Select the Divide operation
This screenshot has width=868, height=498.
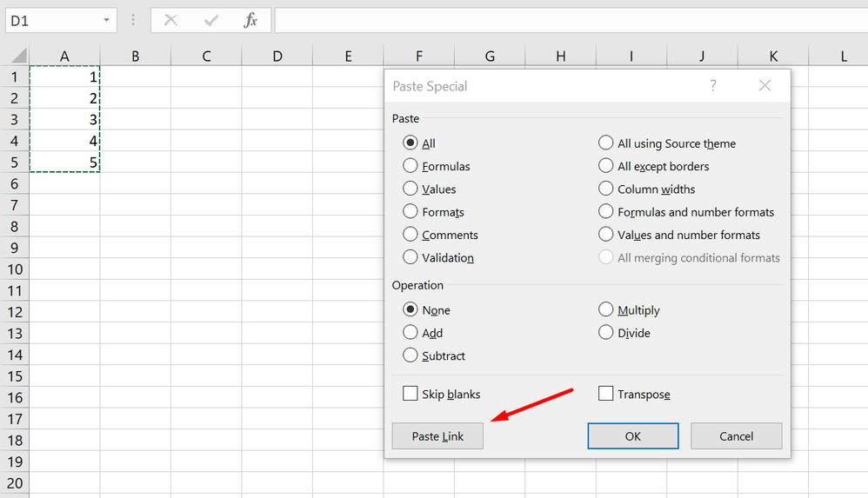pos(605,332)
